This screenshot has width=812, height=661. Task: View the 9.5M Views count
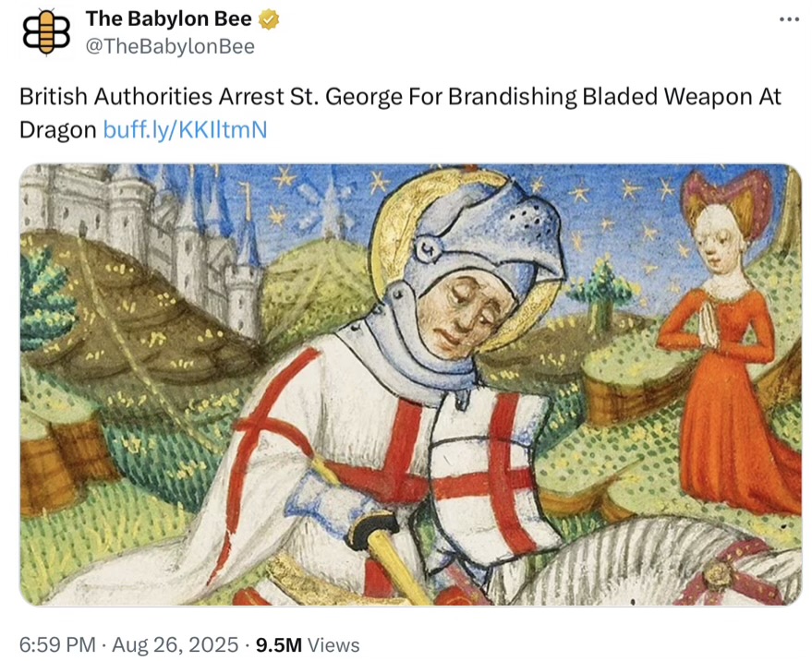click(308, 645)
